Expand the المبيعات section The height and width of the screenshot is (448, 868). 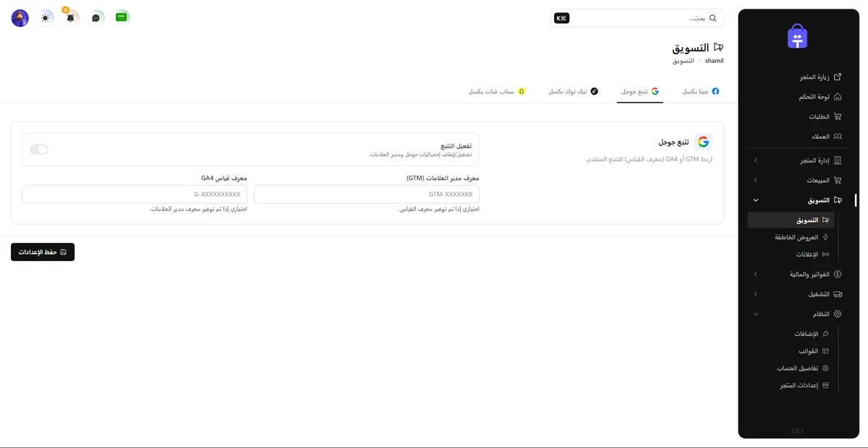click(799, 180)
